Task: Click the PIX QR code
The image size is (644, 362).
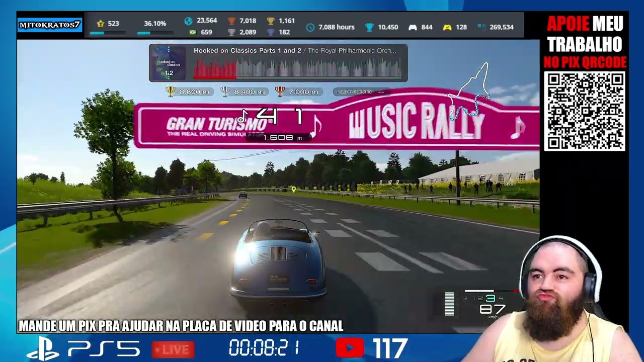Action: (585, 111)
